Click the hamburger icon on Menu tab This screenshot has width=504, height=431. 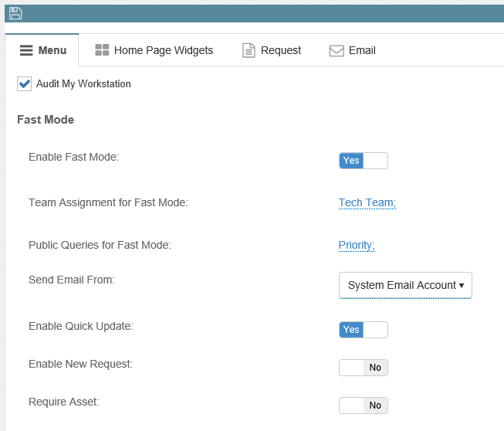25,50
